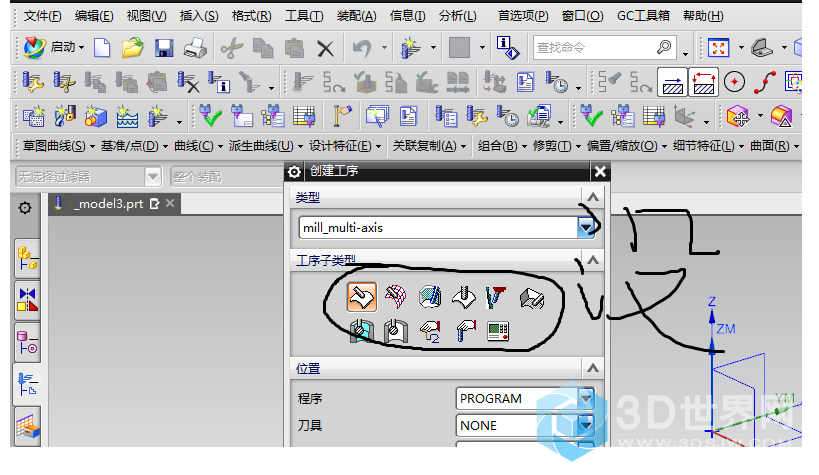Click the Move Object cube icon
This screenshot has height=475, width=819.
pyautogui.click(x=738, y=117)
